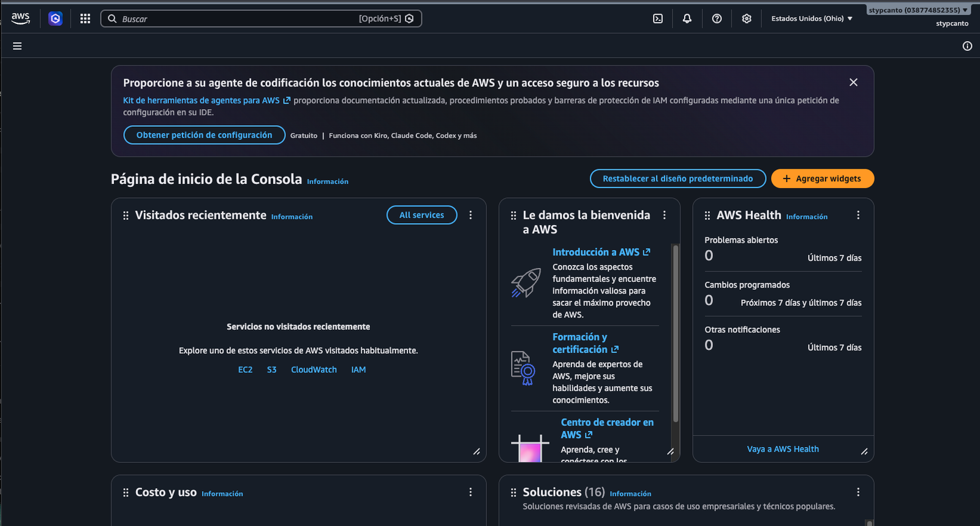Open the notifications bell
This screenshot has width=980, height=526.
click(x=687, y=18)
